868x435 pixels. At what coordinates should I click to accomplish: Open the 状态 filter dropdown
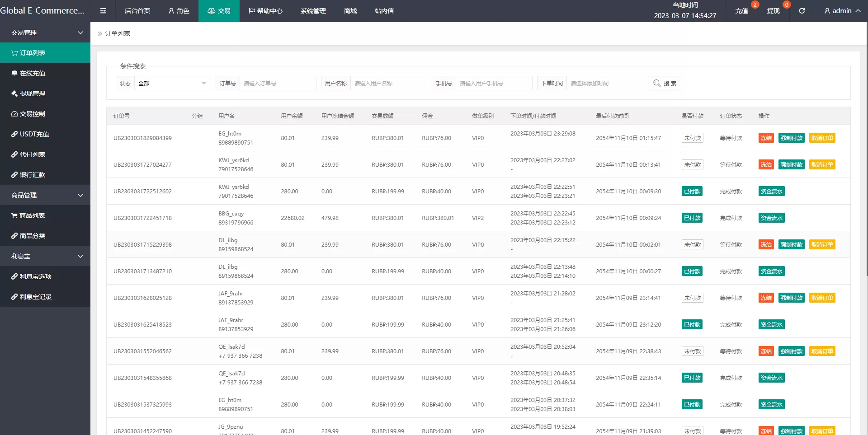pyautogui.click(x=172, y=83)
